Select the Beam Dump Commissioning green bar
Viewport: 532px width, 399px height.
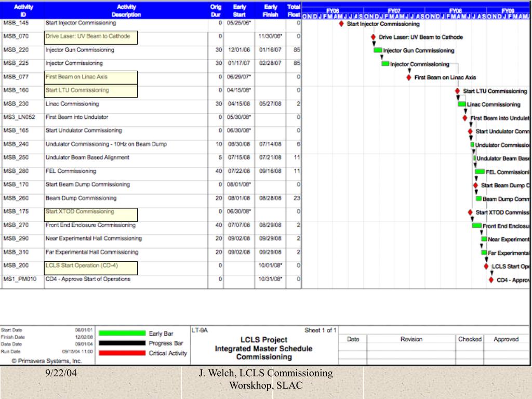[x=478, y=198]
